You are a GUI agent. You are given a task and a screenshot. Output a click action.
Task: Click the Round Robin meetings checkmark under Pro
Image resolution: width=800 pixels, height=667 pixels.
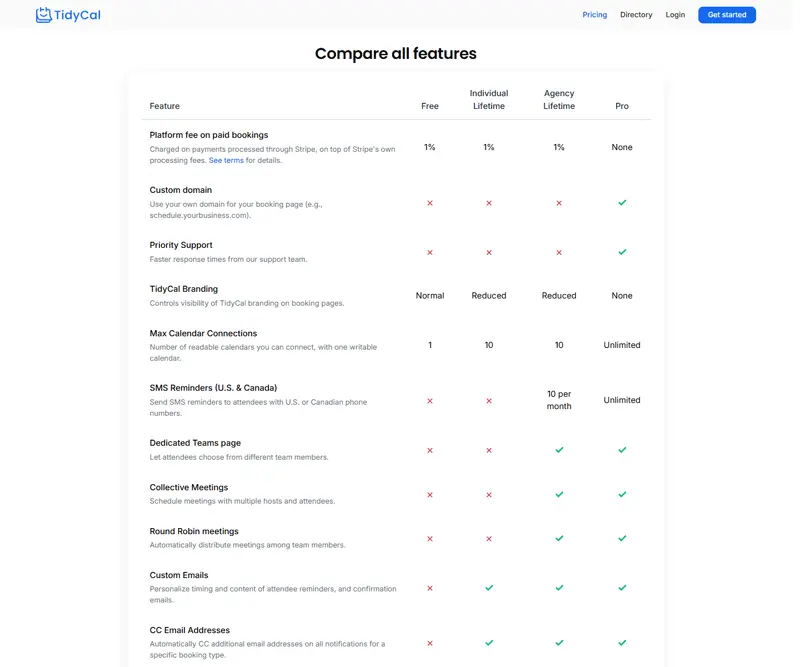tap(622, 538)
